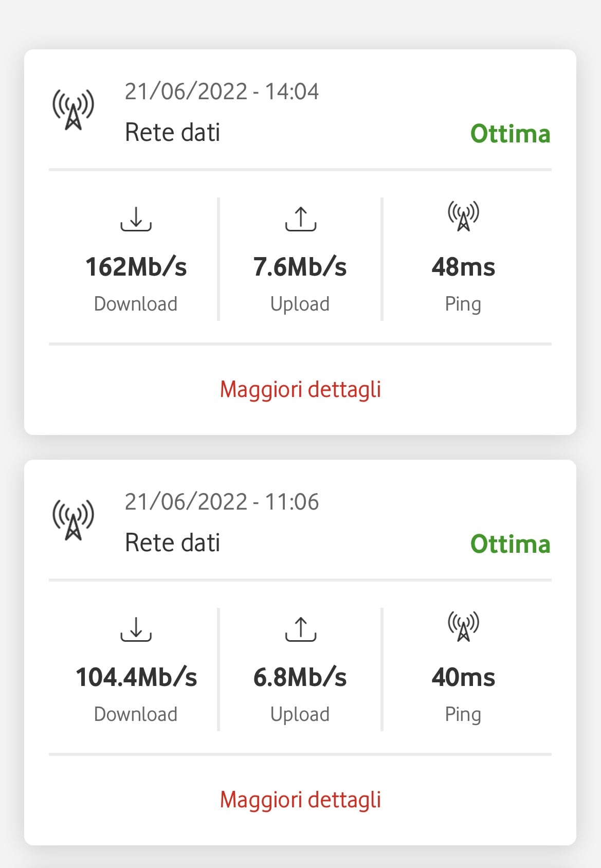Screen dimensions: 601x868
Task: Click the 6.8Mb/s upload result
Action: (300, 677)
